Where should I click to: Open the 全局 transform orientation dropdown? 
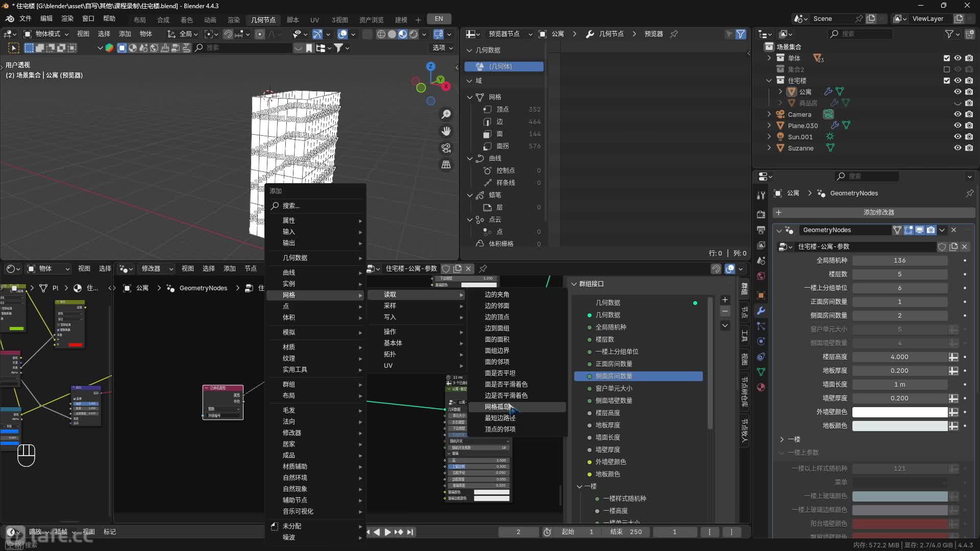(182, 34)
